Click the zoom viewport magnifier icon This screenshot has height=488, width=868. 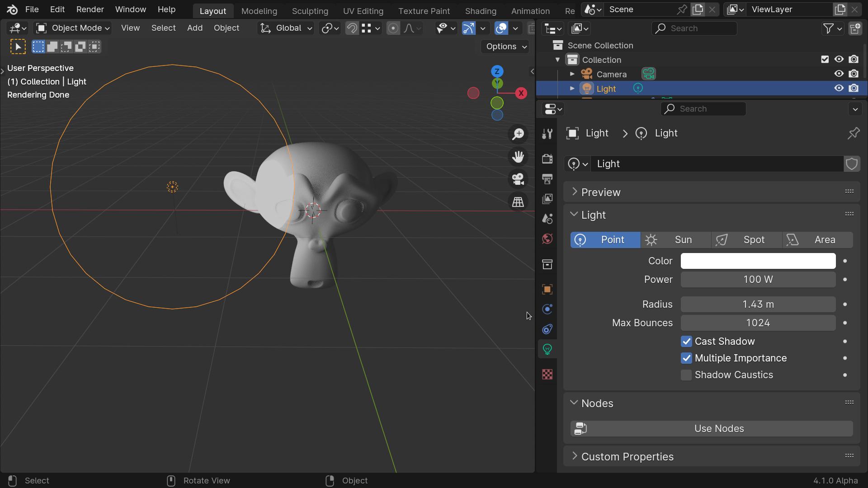518,134
